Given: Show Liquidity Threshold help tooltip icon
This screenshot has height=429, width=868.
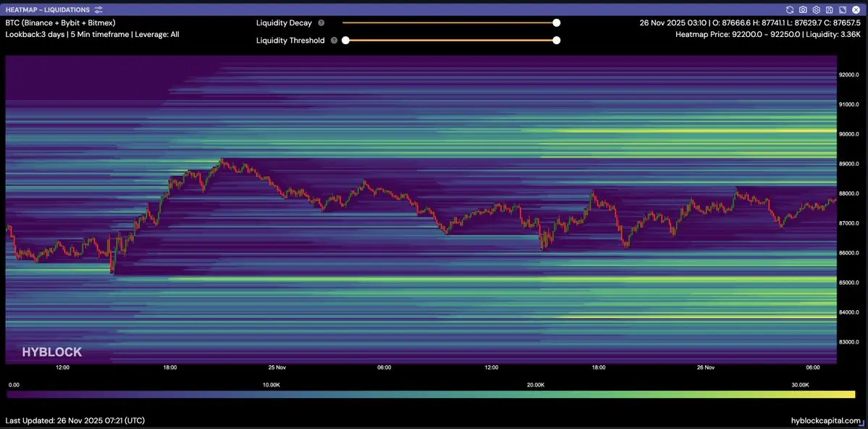Looking at the screenshot, I should click(x=334, y=41).
